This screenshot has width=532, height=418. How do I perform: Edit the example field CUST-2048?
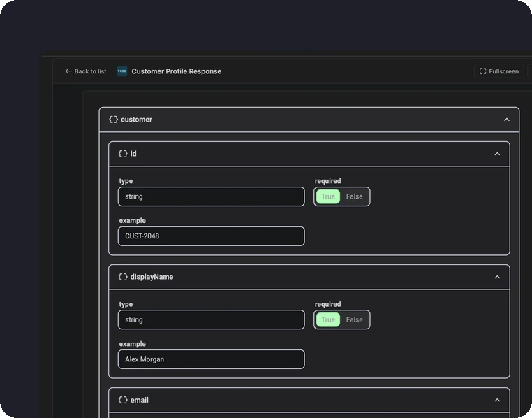pyautogui.click(x=211, y=236)
